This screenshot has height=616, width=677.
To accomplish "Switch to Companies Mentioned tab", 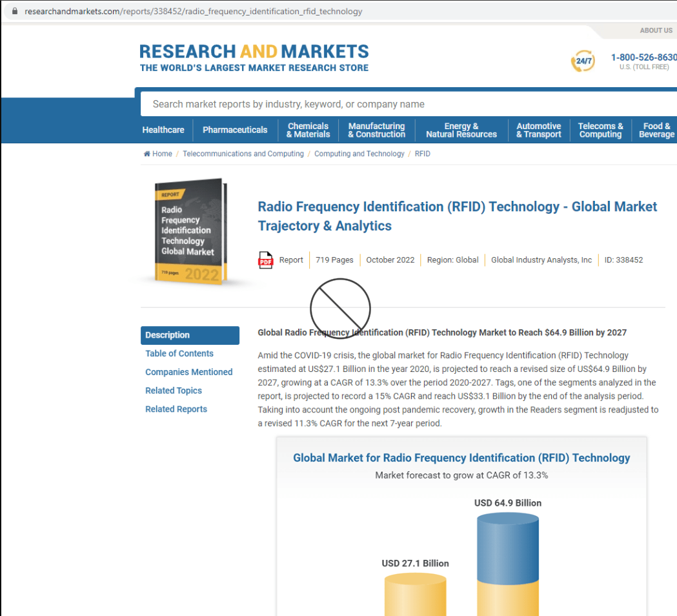I will pos(188,372).
